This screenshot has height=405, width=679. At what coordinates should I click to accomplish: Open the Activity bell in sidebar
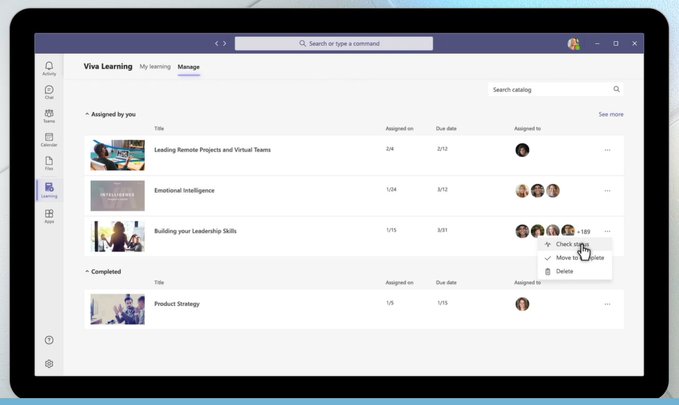[x=49, y=68]
